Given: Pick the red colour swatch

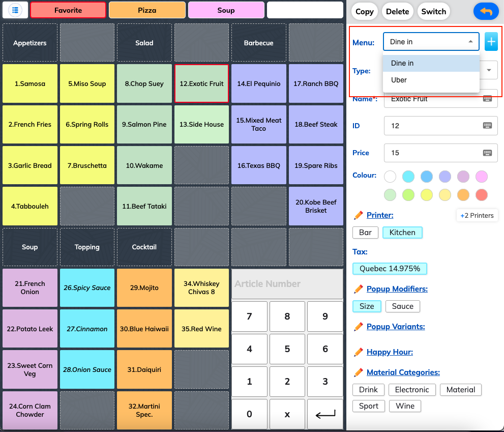Looking at the screenshot, I should (482, 194).
